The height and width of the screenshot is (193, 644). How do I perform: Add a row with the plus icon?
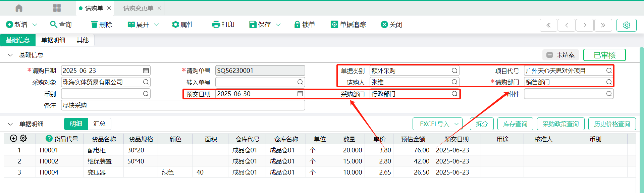point(13,138)
